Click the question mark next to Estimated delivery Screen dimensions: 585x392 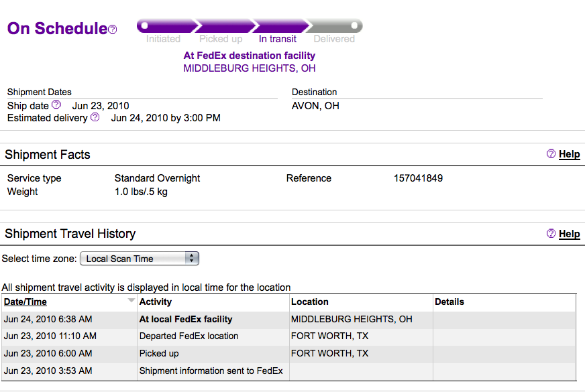[95, 117]
